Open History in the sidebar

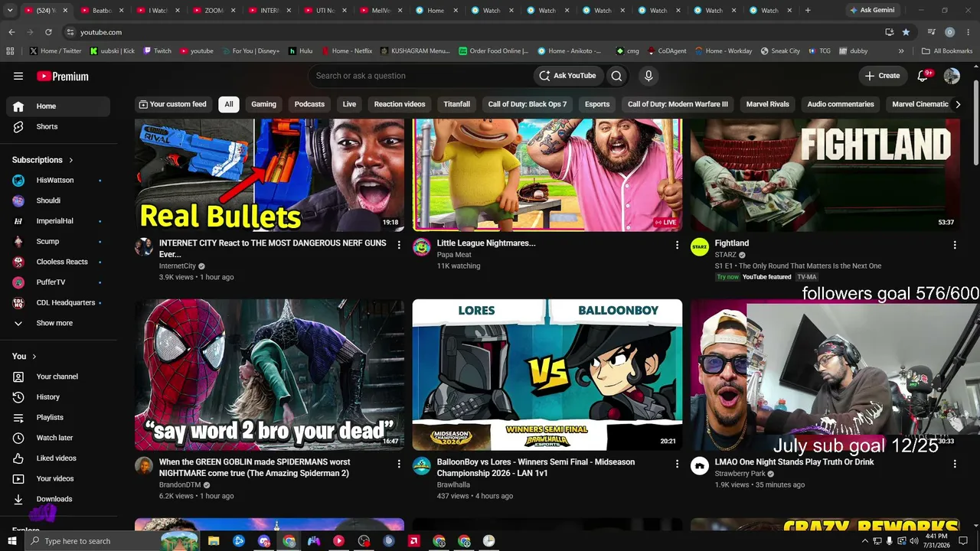tap(58, 397)
